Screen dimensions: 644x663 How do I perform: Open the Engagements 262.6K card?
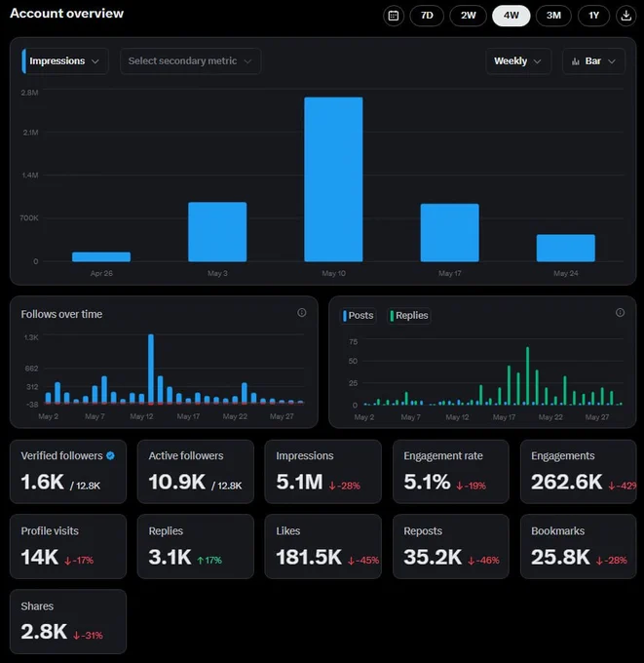[579, 472]
